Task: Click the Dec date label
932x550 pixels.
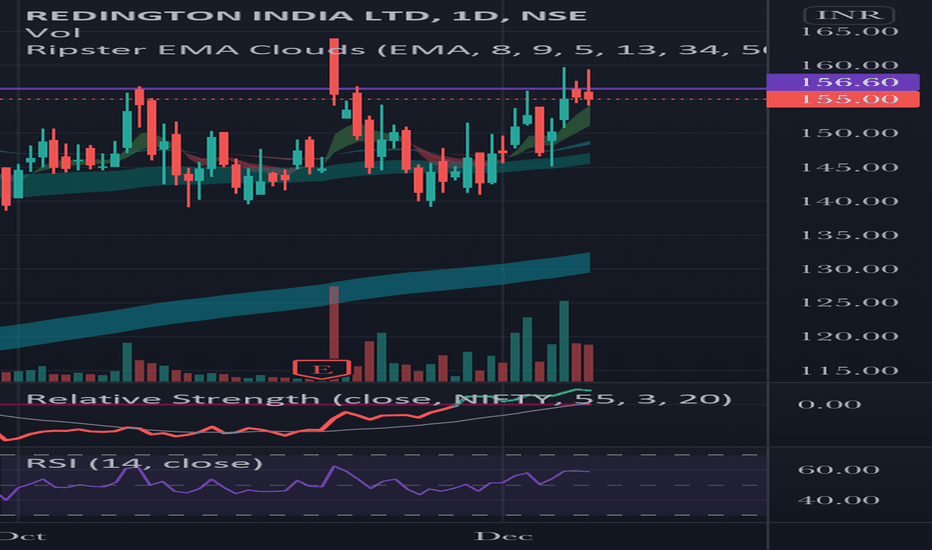Action: coord(503,536)
